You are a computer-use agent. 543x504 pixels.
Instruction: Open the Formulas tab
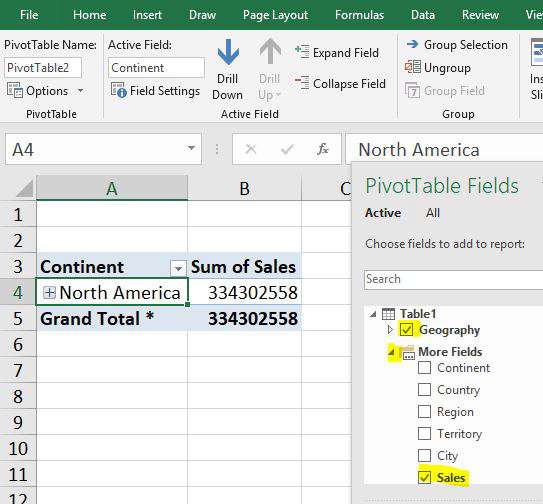coord(359,15)
